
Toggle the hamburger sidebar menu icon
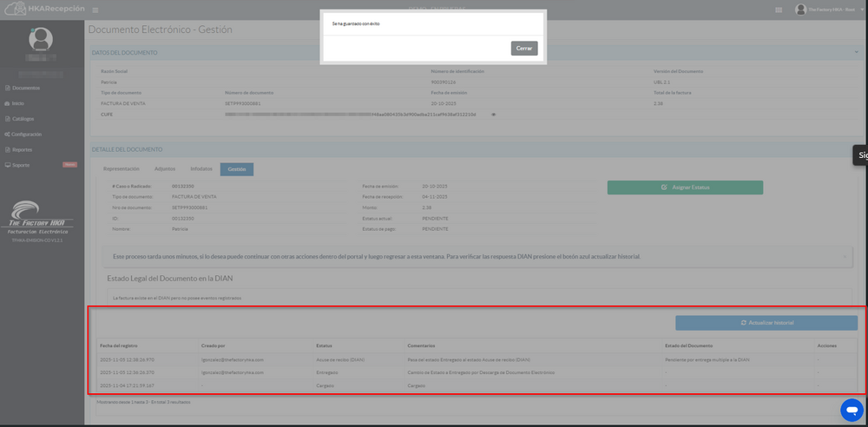(95, 10)
